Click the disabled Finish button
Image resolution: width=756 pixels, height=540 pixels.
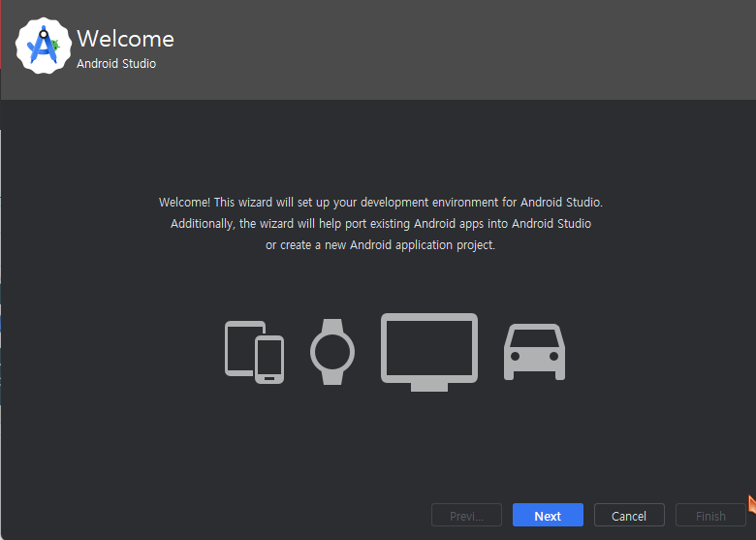pyautogui.click(x=710, y=515)
